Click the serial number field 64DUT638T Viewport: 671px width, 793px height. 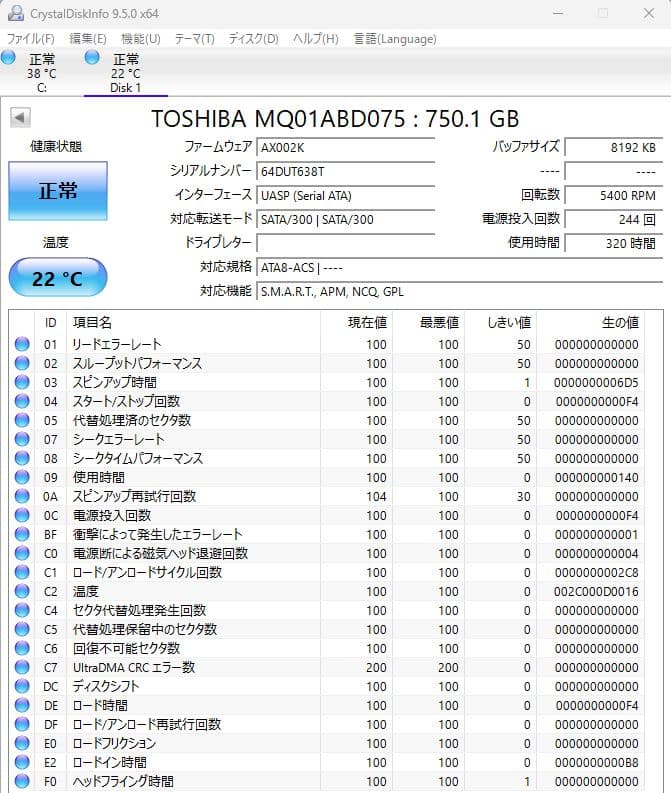point(346,171)
